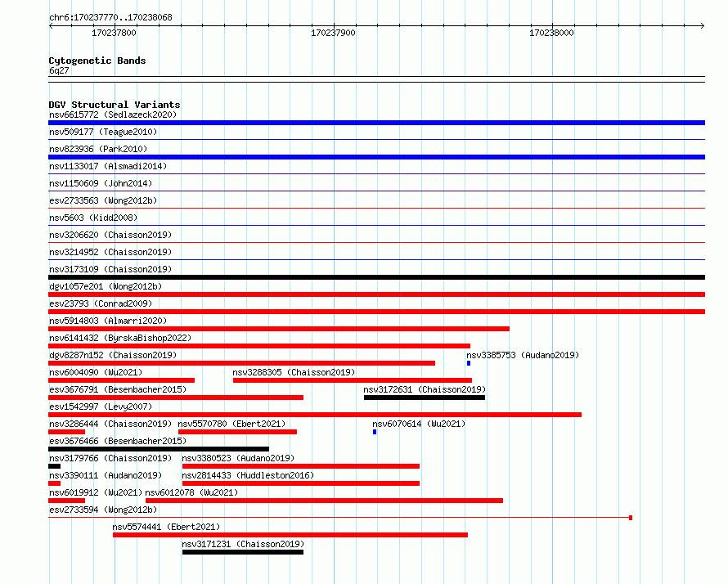Click nsv6070614 (Wu2021) label
The width and height of the screenshot is (728, 584).
419,424
